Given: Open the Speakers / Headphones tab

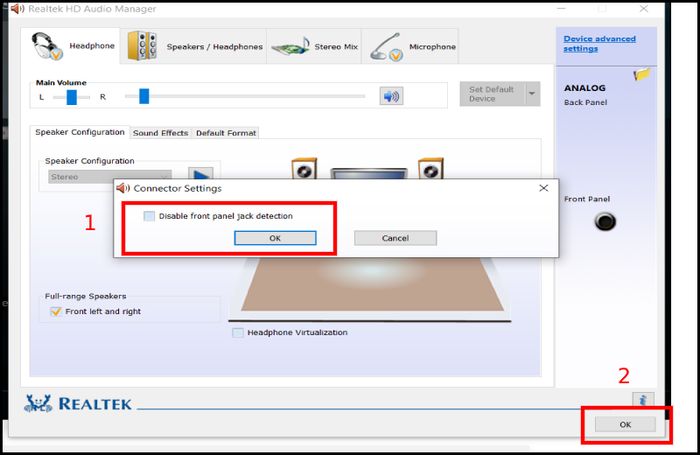Looking at the screenshot, I should pos(194,46).
